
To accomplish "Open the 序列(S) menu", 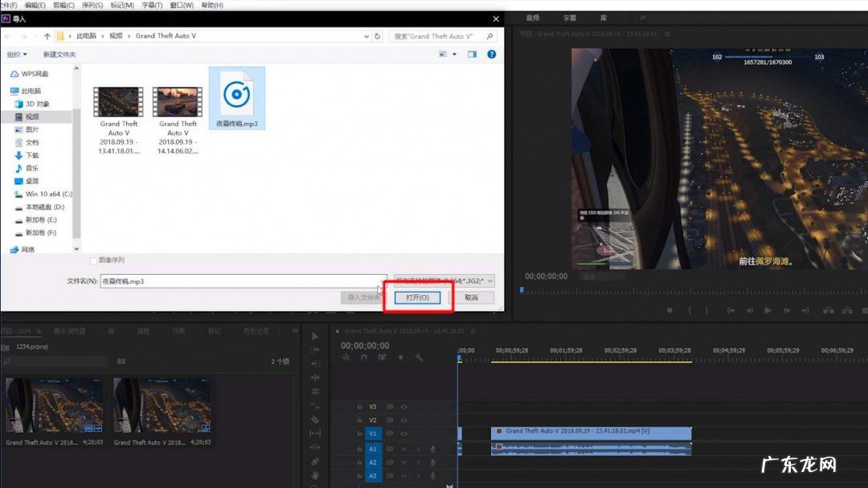I will point(92,5).
